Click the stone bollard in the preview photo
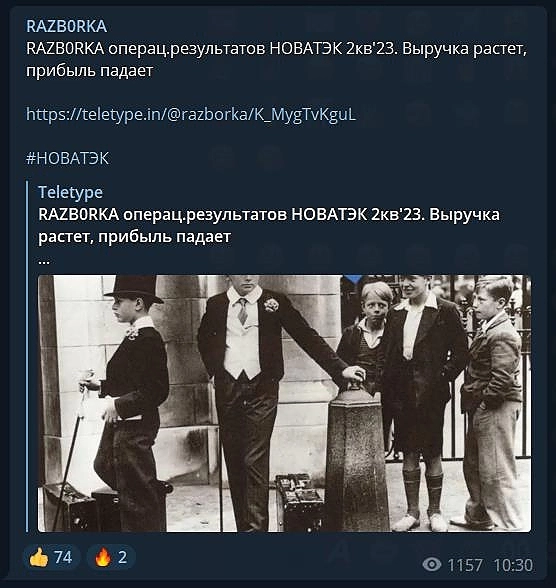This screenshot has height=588, width=556. 356,458
